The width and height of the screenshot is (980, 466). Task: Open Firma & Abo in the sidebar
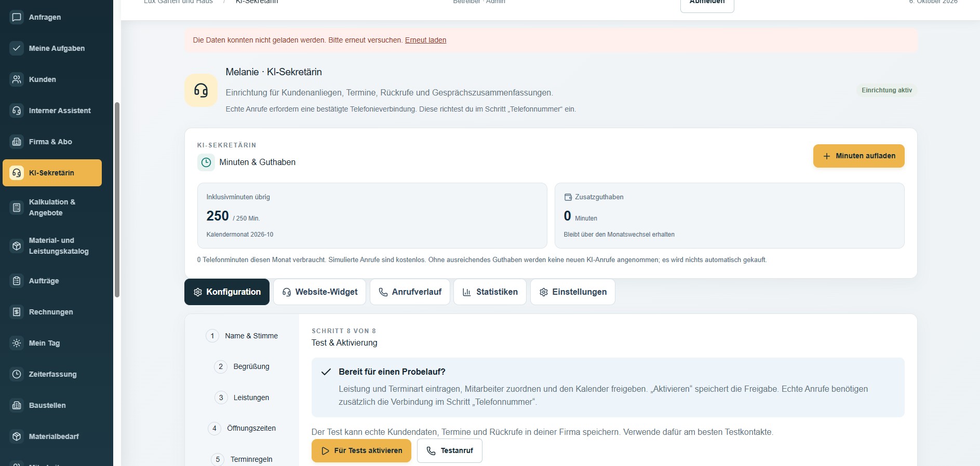52,142
